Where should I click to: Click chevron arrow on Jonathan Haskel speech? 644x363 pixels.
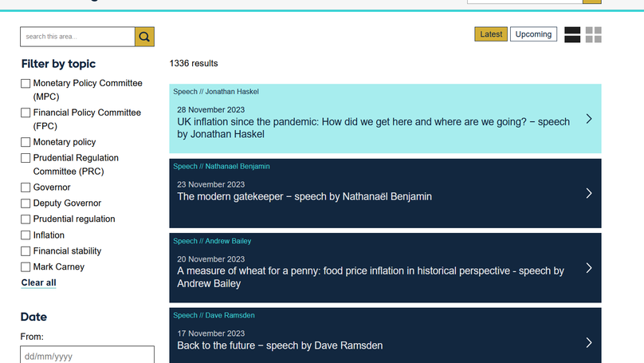589,119
